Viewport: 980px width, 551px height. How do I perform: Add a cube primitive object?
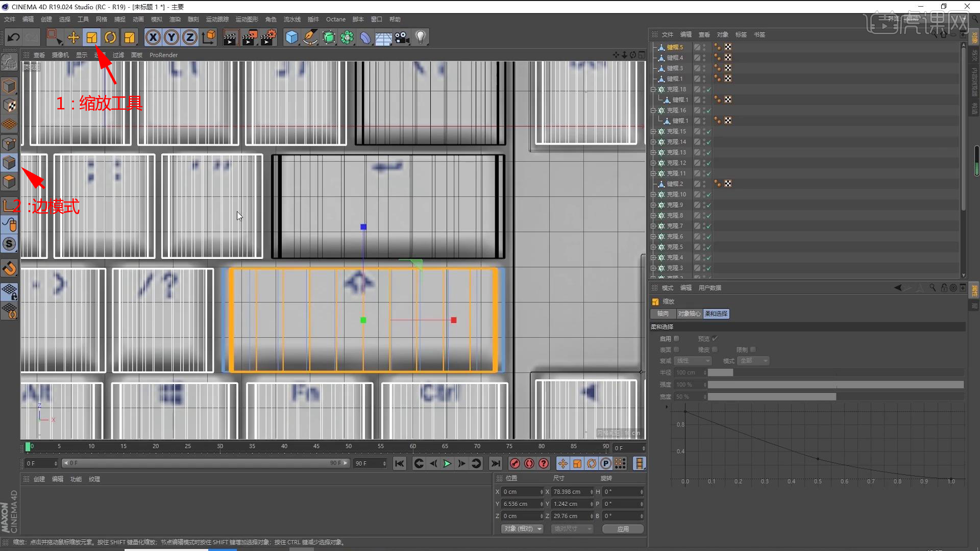291,37
